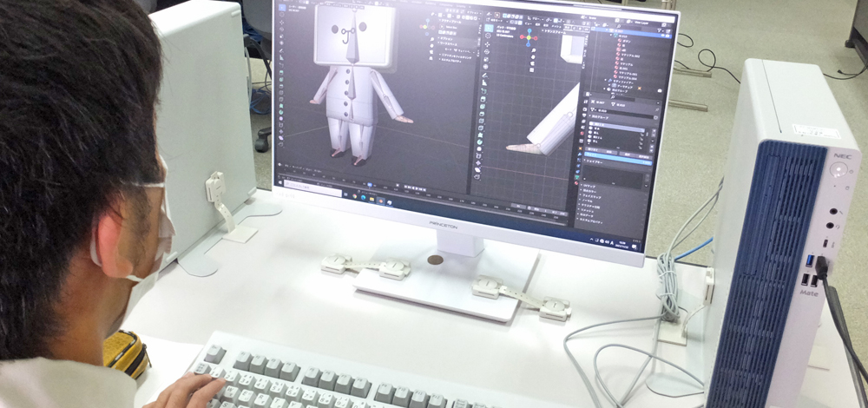Click the pan hand icon in right viewport

click(x=533, y=57)
